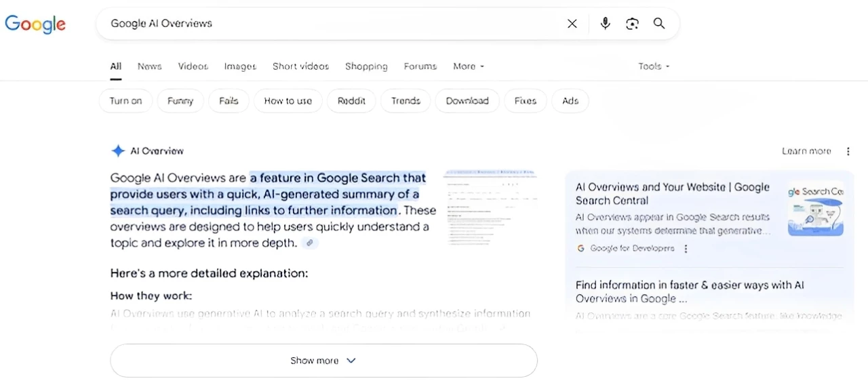Expand AI Overview with Show more
The height and width of the screenshot is (387, 868).
tap(323, 361)
